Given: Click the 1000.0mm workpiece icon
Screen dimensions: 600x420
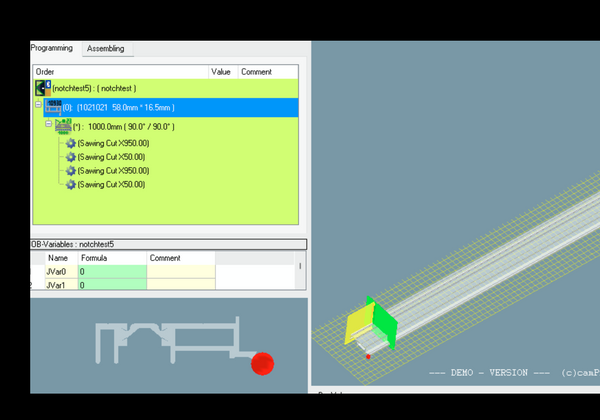Looking at the screenshot, I should pyautogui.click(x=63, y=126).
